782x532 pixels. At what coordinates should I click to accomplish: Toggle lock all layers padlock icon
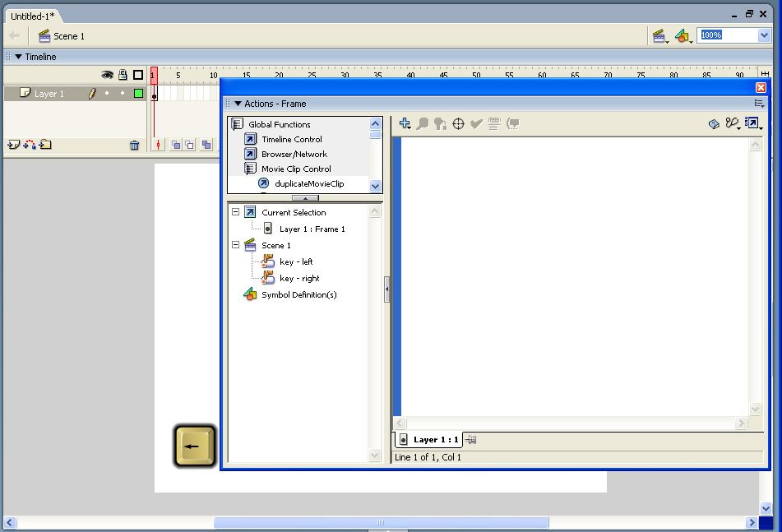[123, 75]
